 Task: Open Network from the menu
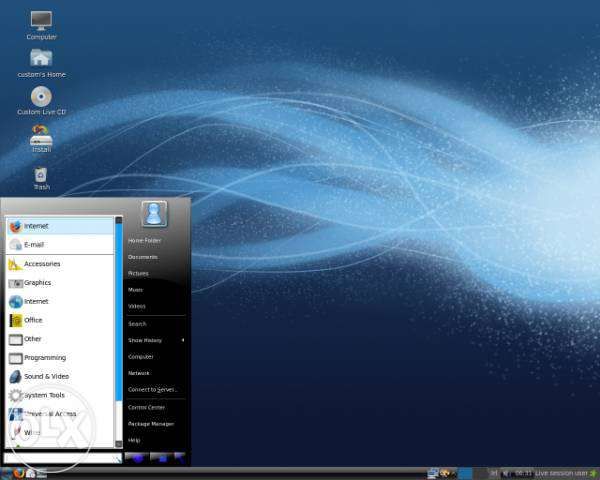click(x=139, y=373)
